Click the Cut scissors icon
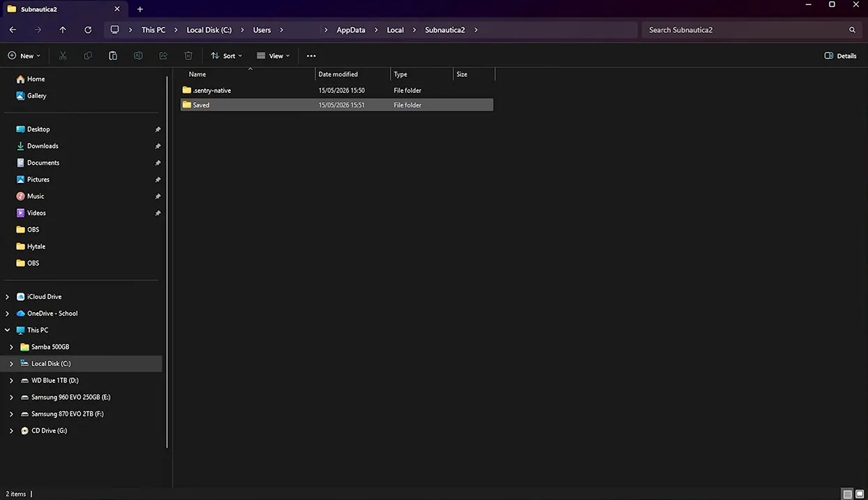 point(63,56)
